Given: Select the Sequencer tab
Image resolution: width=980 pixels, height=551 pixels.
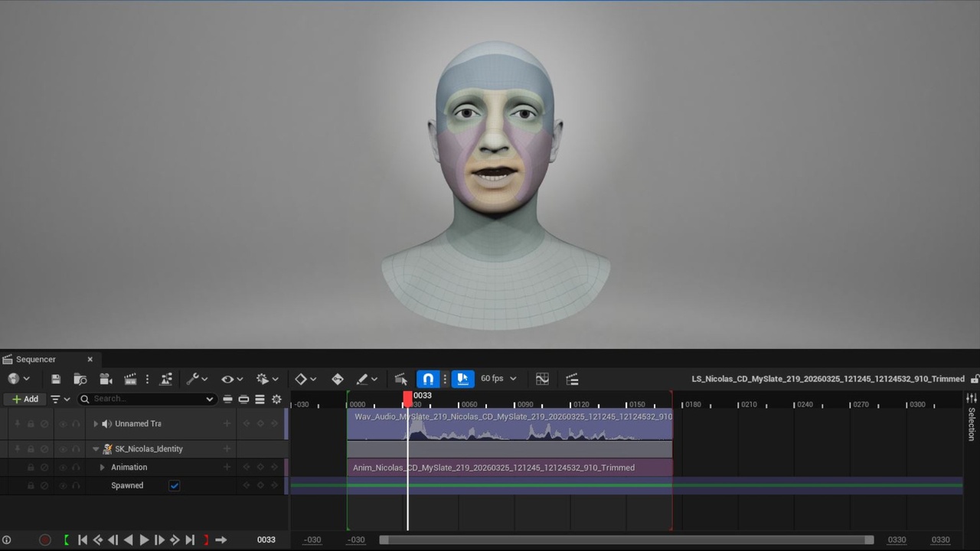Looking at the screenshot, I should (36, 359).
